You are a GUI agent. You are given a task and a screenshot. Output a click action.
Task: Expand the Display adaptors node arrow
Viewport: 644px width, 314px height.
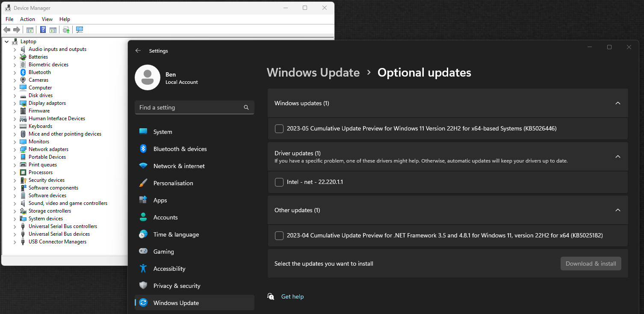(x=15, y=103)
